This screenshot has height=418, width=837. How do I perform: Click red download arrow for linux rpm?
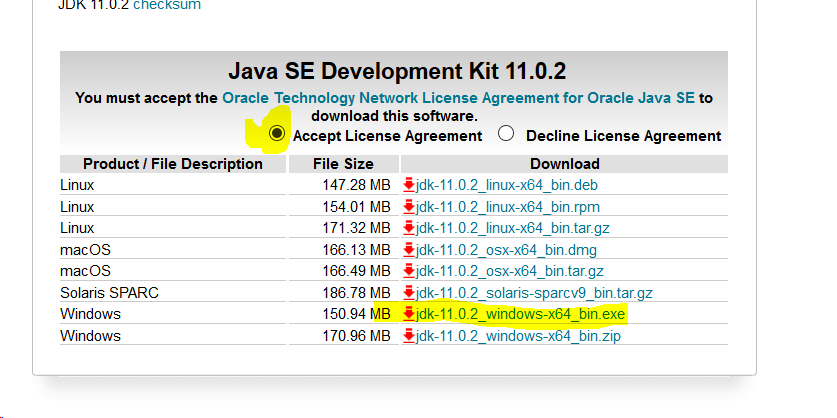click(409, 207)
